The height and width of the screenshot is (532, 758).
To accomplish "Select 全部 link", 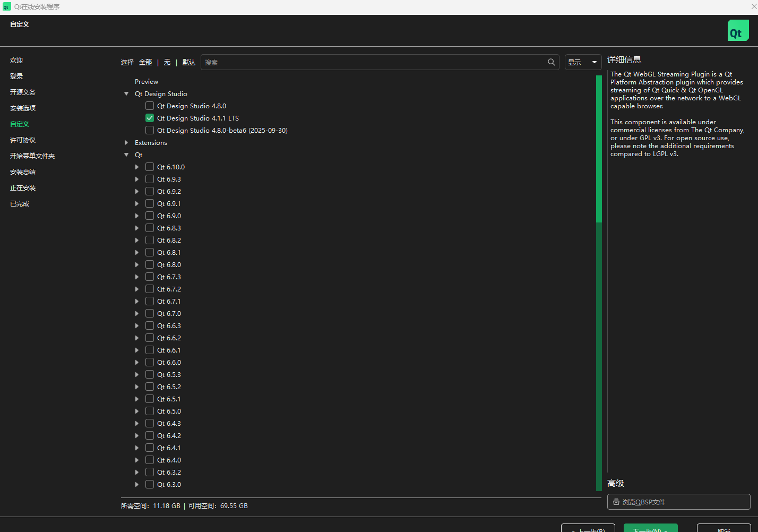I will 145,62.
